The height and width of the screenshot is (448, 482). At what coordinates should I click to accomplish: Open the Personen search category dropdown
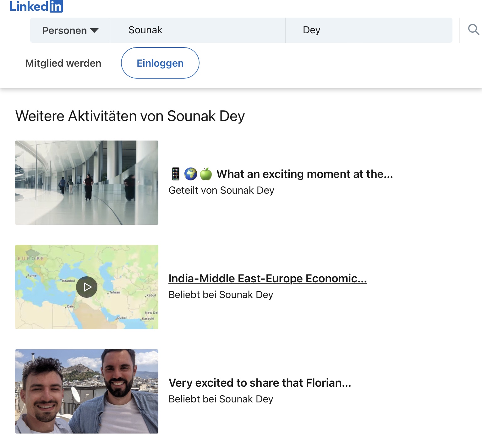[70, 30]
